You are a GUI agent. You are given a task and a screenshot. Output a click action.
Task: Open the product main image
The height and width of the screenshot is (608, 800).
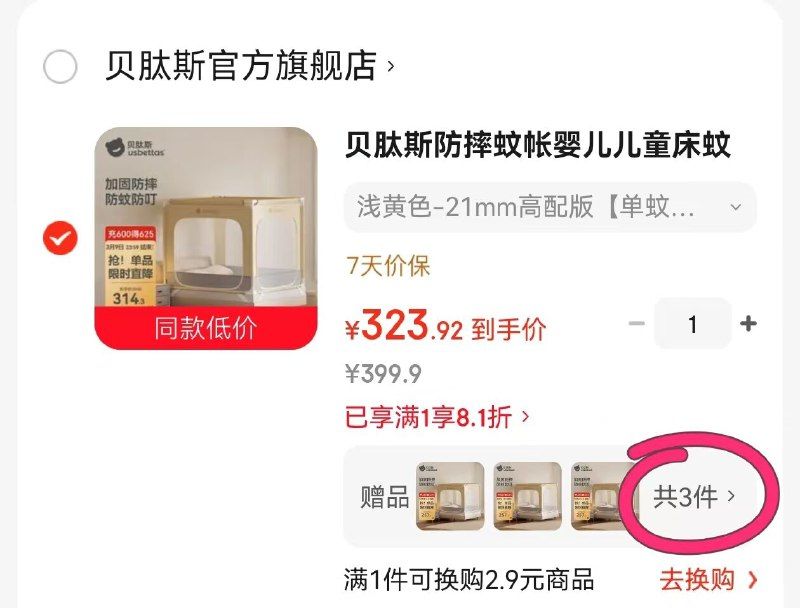206,238
